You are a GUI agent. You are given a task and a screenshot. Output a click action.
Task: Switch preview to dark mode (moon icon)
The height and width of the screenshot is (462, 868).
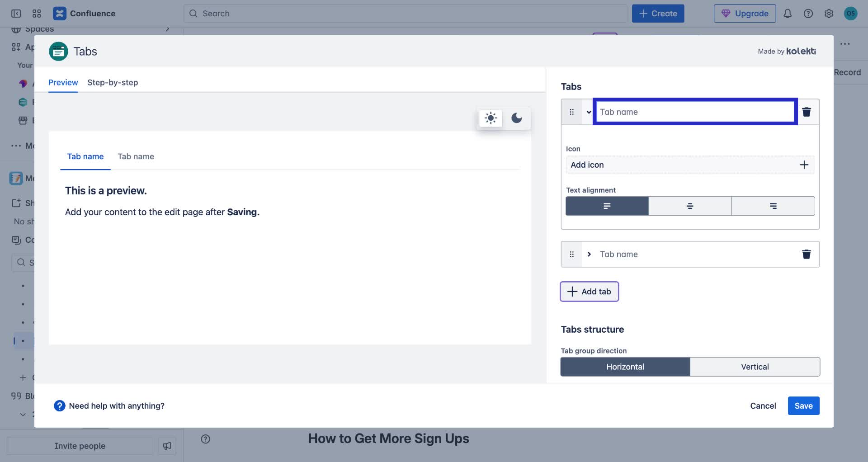click(x=517, y=118)
